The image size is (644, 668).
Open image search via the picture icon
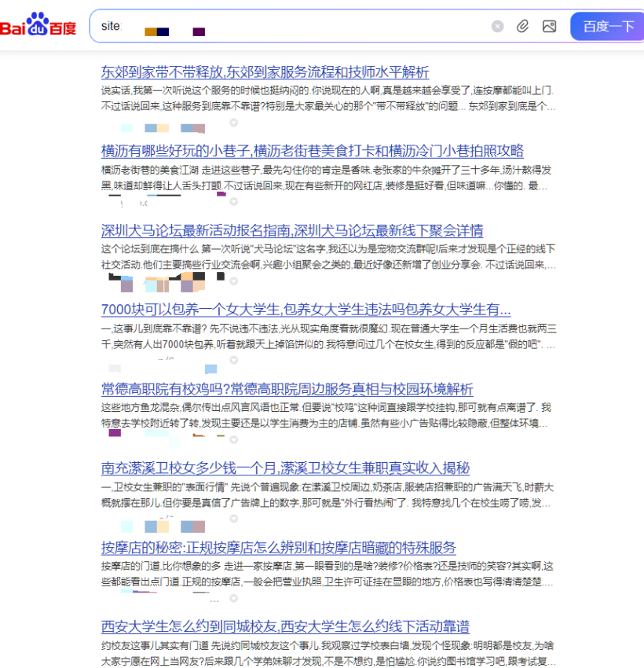(549, 27)
